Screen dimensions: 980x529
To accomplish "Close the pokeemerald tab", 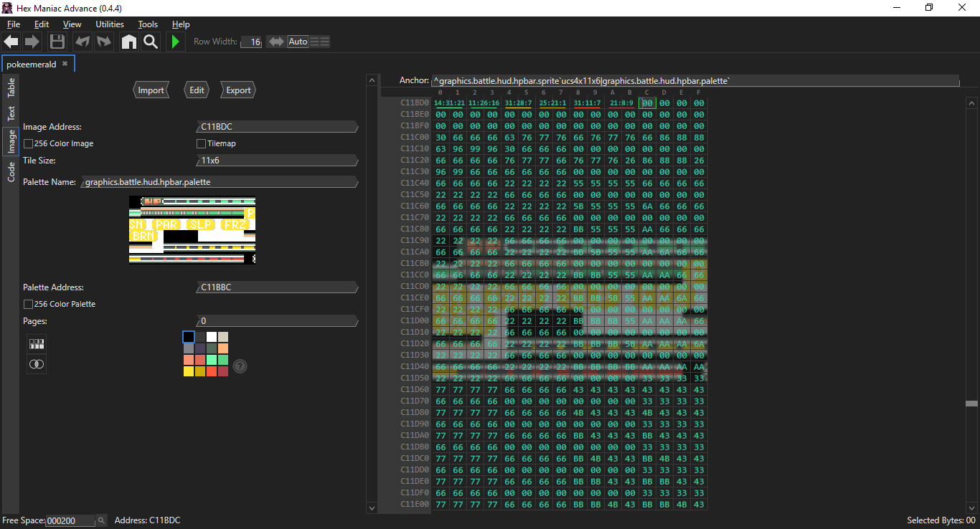I will pyautogui.click(x=65, y=64).
